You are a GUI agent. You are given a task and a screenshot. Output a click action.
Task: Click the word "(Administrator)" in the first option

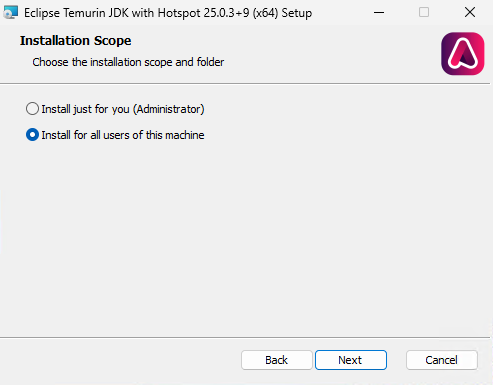click(x=168, y=109)
